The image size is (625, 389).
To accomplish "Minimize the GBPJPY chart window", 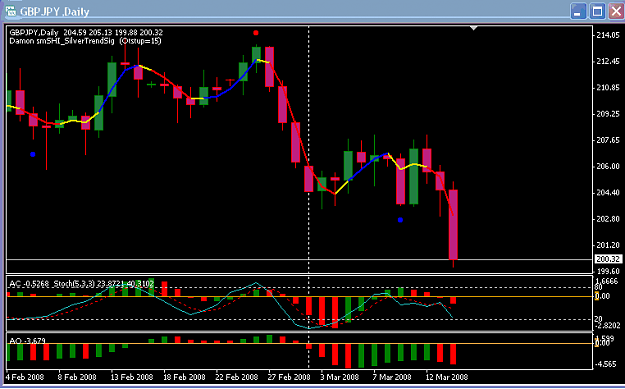I will tap(578, 11).
